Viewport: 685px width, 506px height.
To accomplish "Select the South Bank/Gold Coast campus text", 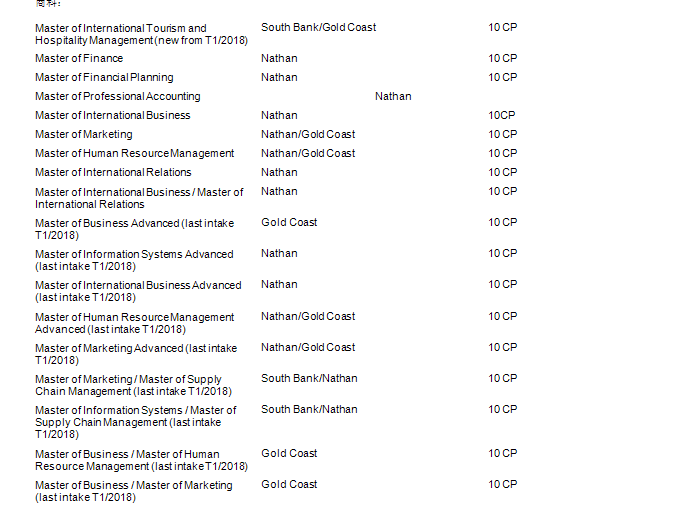I will pyautogui.click(x=318, y=27).
